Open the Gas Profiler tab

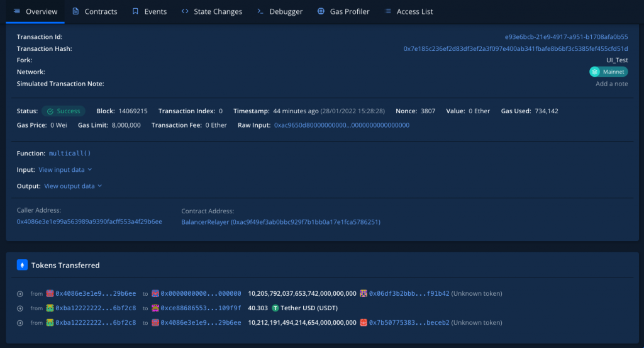click(343, 11)
